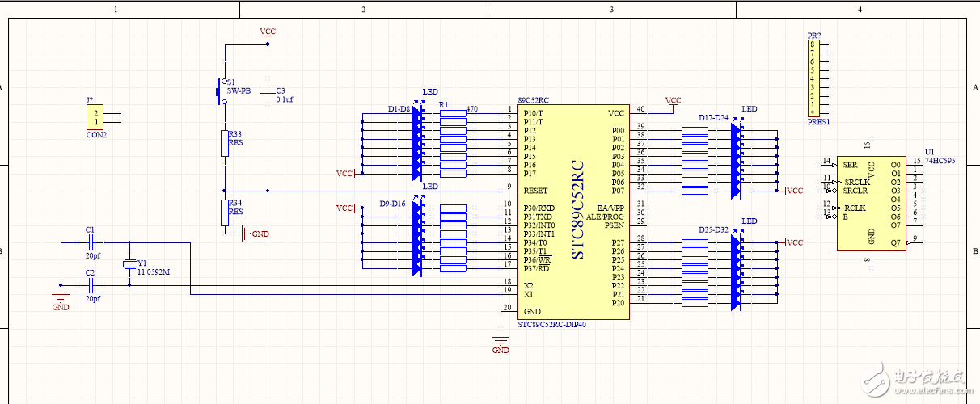Select the STC89C52RC microcontroller body
The image size is (980, 404).
(x=573, y=212)
